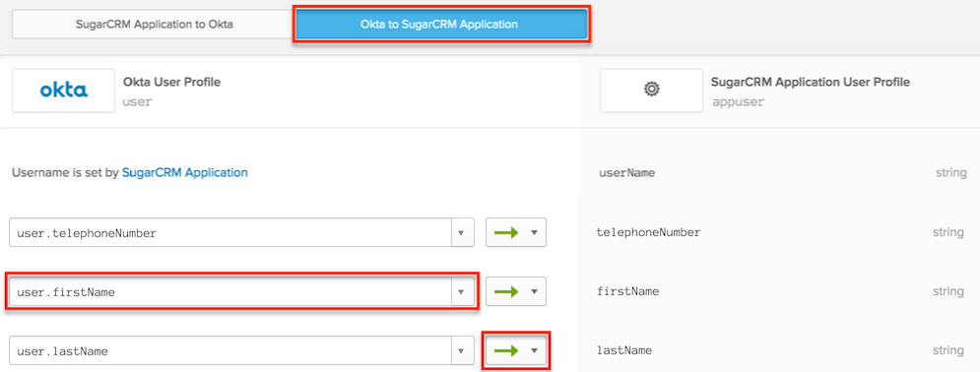Select Okta to SugarCRM Application tab
The width and height of the screenshot is (980, 372).
[x=441, y=25]
